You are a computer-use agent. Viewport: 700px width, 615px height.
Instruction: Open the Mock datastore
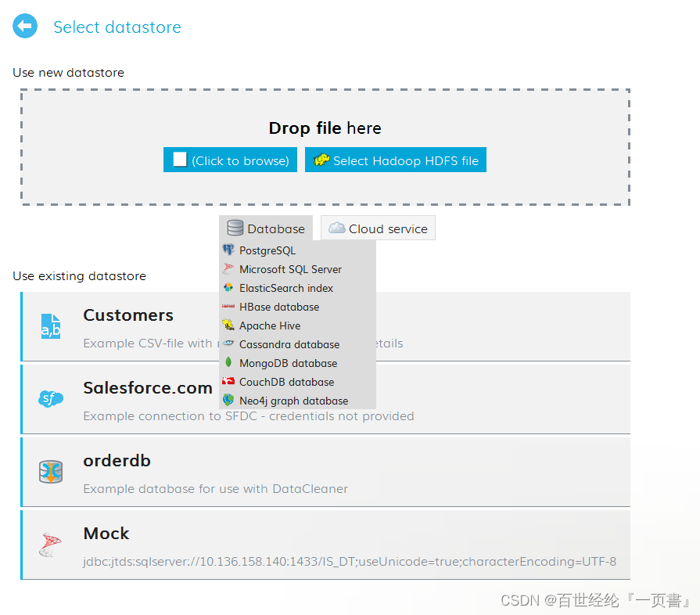pyautogui.click(x=325, y=545)
